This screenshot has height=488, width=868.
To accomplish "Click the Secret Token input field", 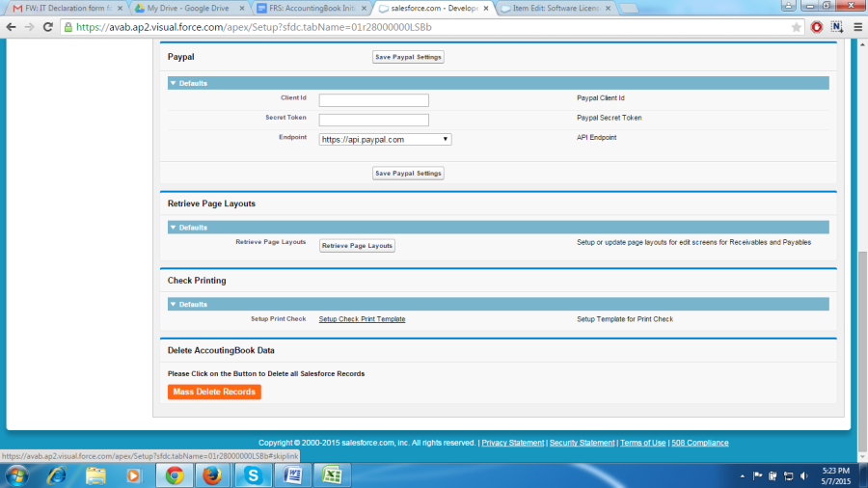I will pos(373,120).
